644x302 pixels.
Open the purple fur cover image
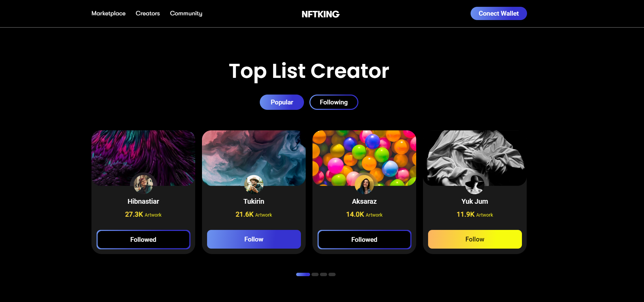coord(143,158)
